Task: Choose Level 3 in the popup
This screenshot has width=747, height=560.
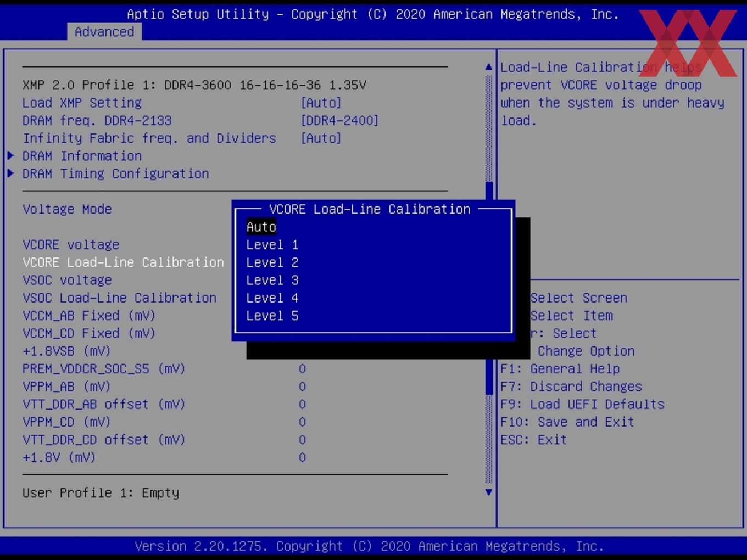Action: (x=272, y=280)
